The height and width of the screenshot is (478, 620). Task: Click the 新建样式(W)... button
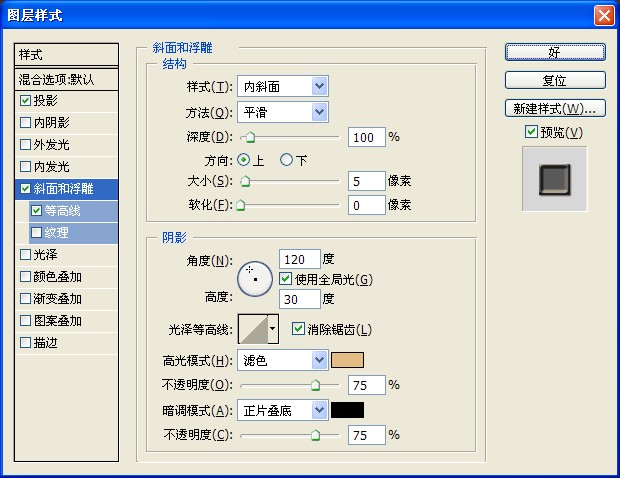554,108
